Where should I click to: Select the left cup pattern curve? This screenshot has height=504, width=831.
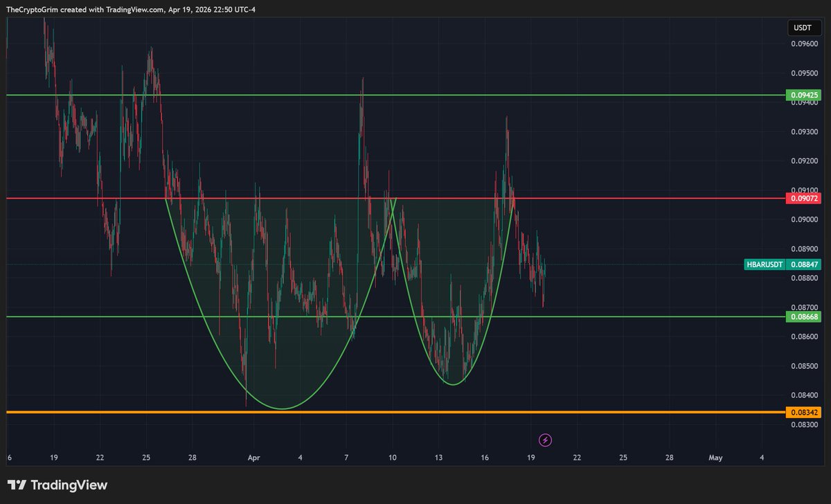pos(280,408)
